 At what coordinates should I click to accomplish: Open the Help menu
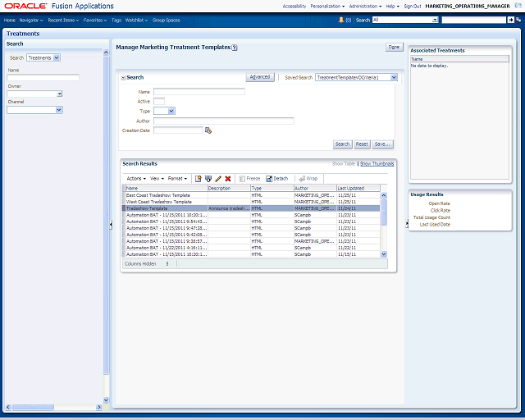392,6
